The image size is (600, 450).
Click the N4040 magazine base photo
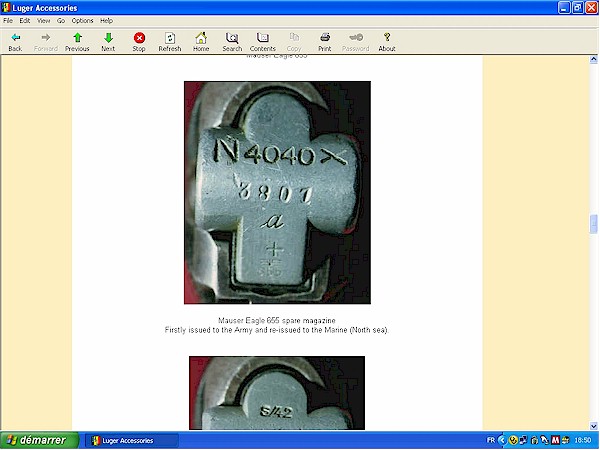[277, 192]
